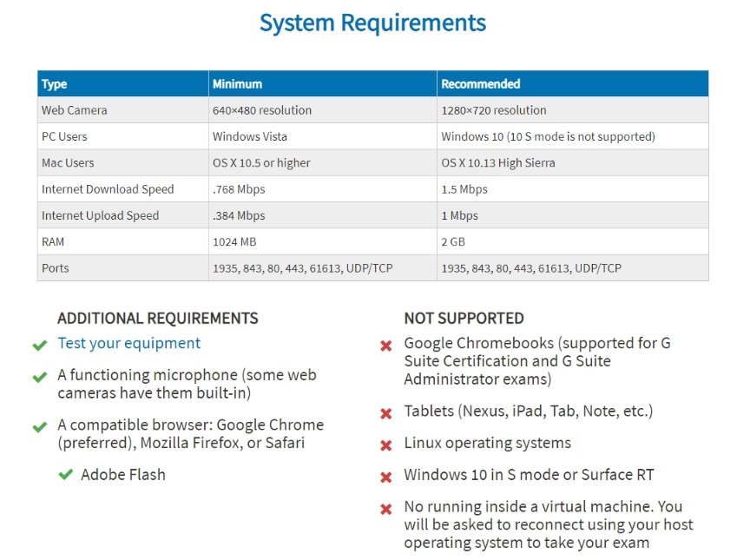Click red X beside Linux operating systems

pos(386,445)
